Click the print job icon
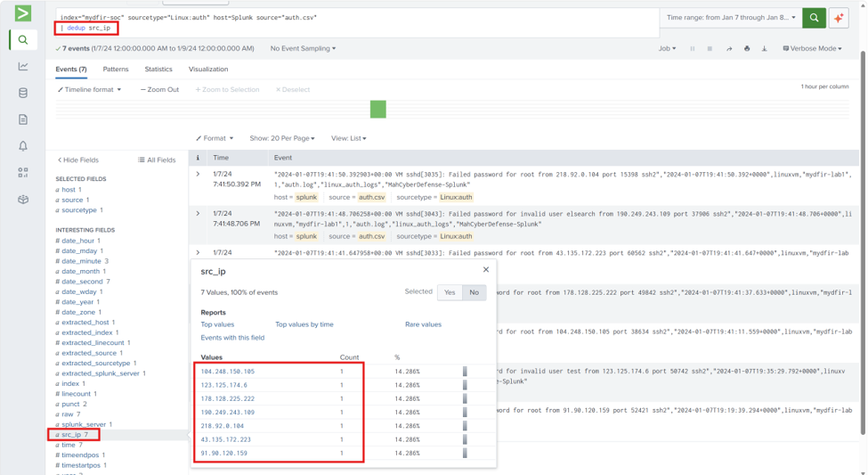The width and height of the screenshot is (868, 475). [747, 49]
